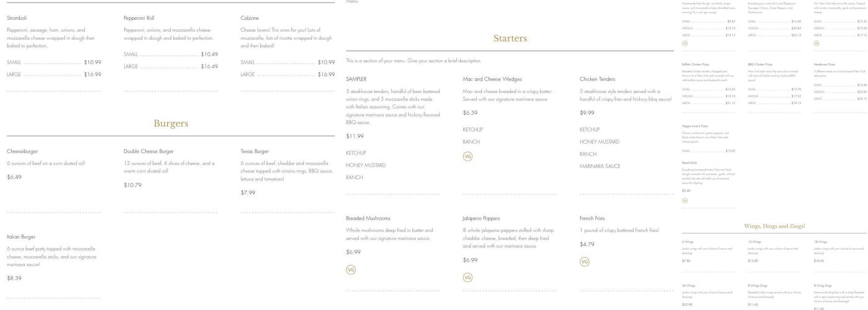Click the Texas Burger title

[x=254, y=151]
